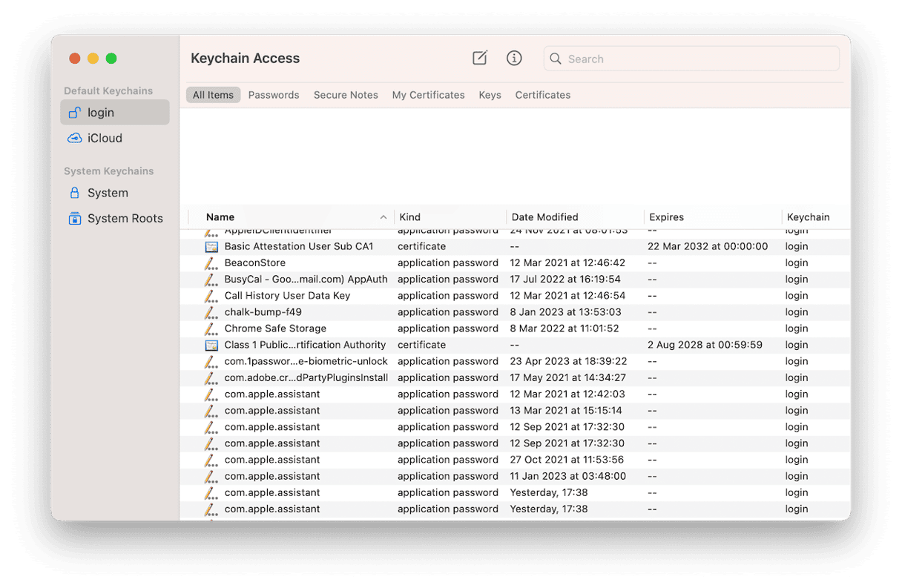Click the certificate icon for Class 1 Public authority

(211, 346)
